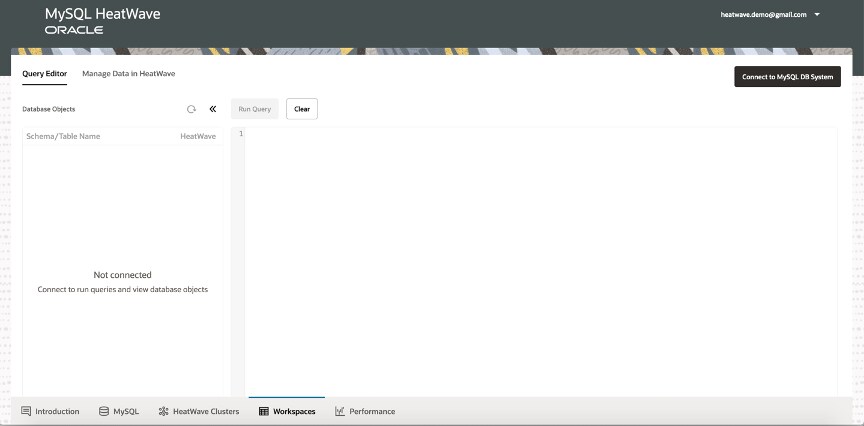Viewport: 864px width, 426px height.
Task: Click the Schema/Table Name column header
Action: tap(63, 136)
